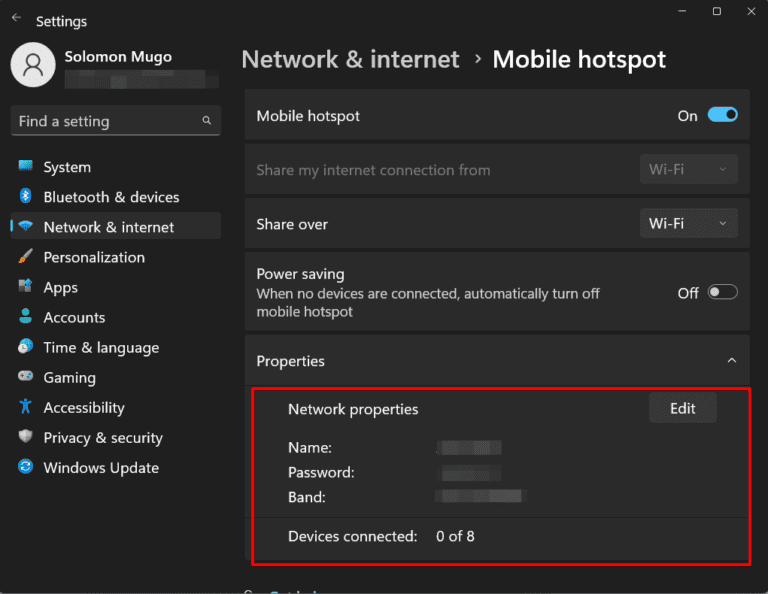Click the System monitor icon in sidebar
Viewport: 768px width, 594px height.
click(x=26, y=167)
